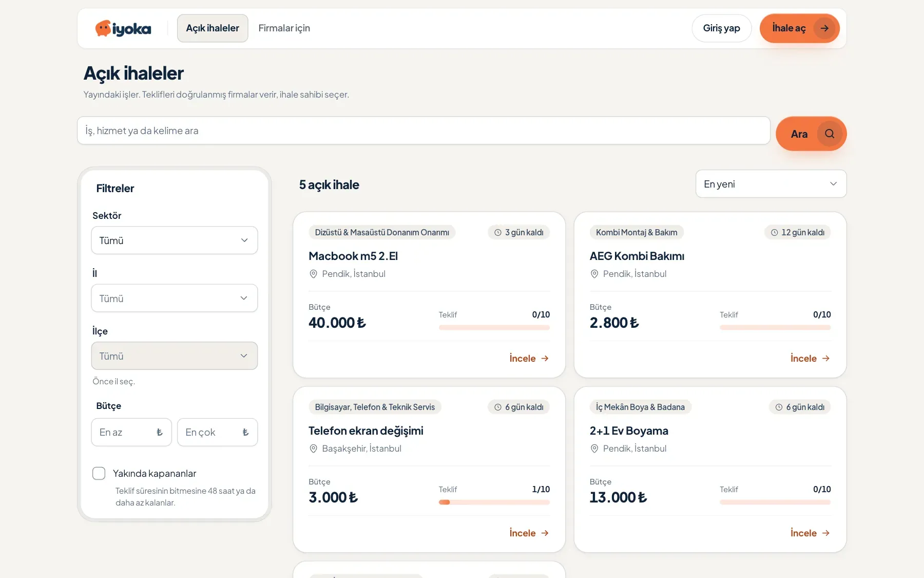Open the 2+1 Ev Boyama title

click(x=629, y=431)
